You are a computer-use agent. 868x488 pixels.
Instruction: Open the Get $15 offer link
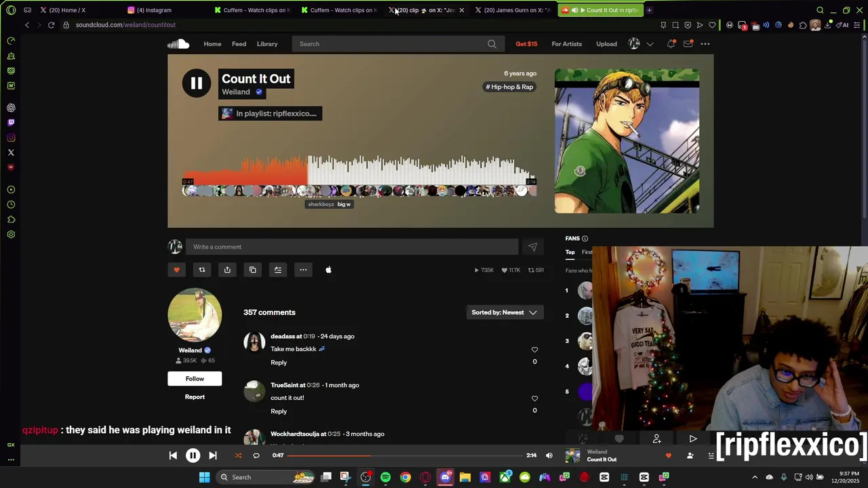(526, 44)
